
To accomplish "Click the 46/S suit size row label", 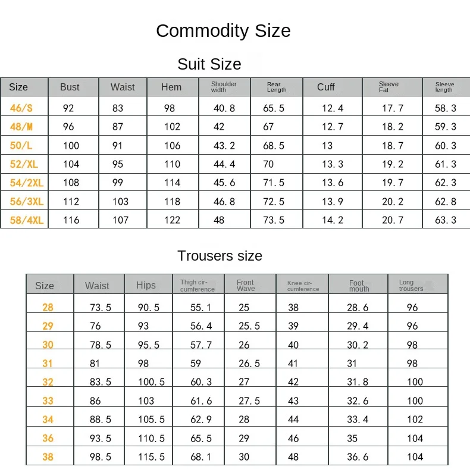I will tap(21, 108).
